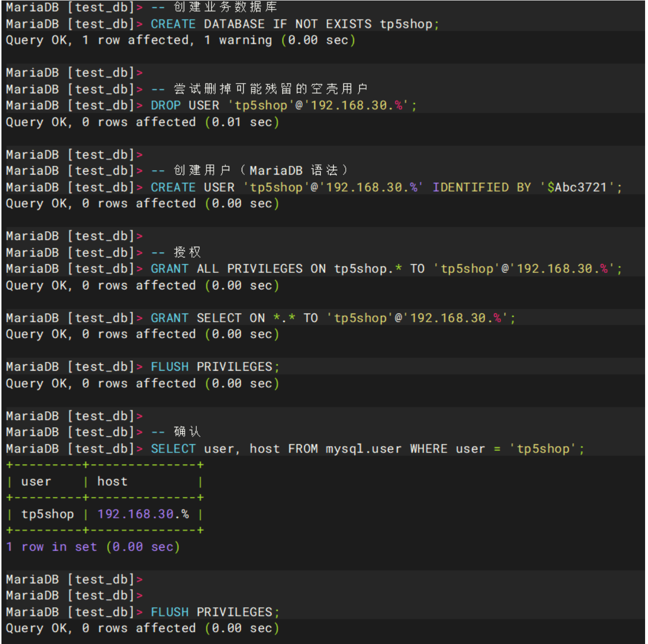The width and height of the screenshot is (648, 644).
Task: Click the GRANT ALL PRIVILEGES ON tp5shop.* line
Action: [386, 269]
